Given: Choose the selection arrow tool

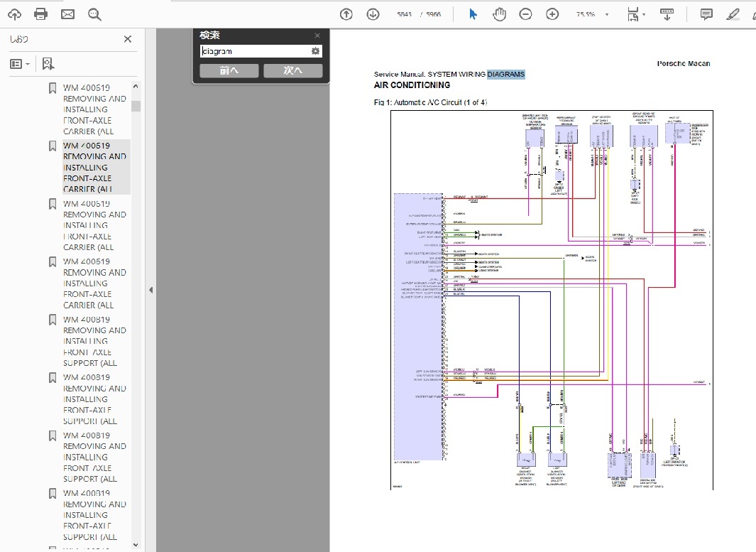Looking at the screenshot, I should pyautogui.click(x=473, y=14).
